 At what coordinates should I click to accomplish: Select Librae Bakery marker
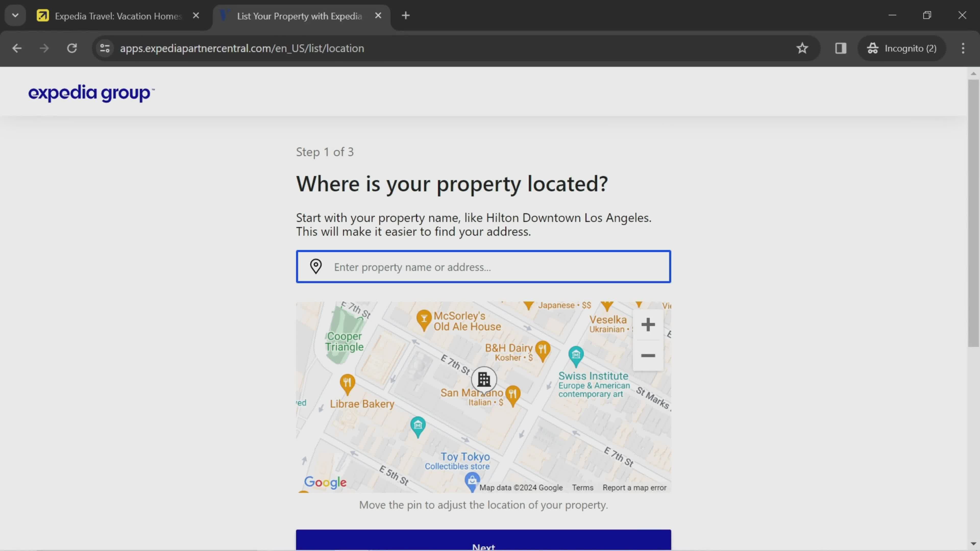347,384
